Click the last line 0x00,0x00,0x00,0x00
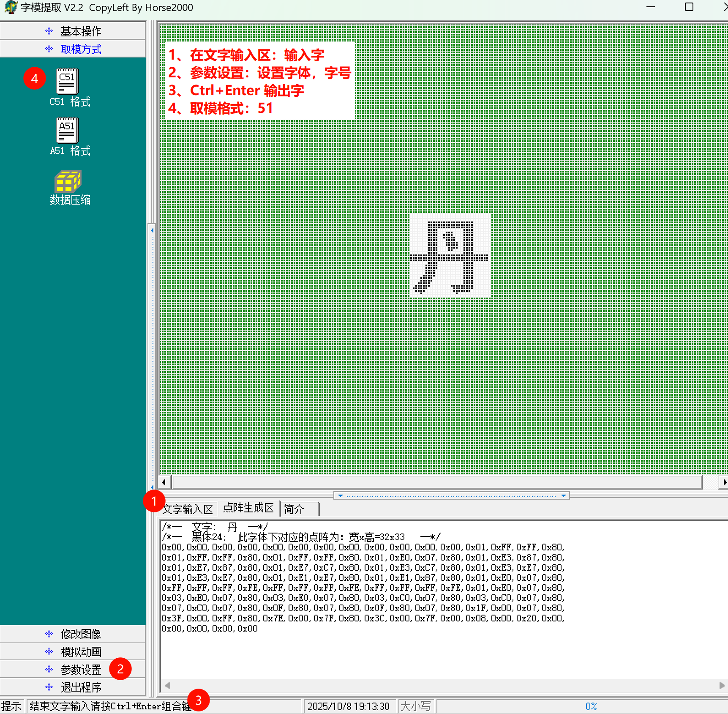 [210, 629]
